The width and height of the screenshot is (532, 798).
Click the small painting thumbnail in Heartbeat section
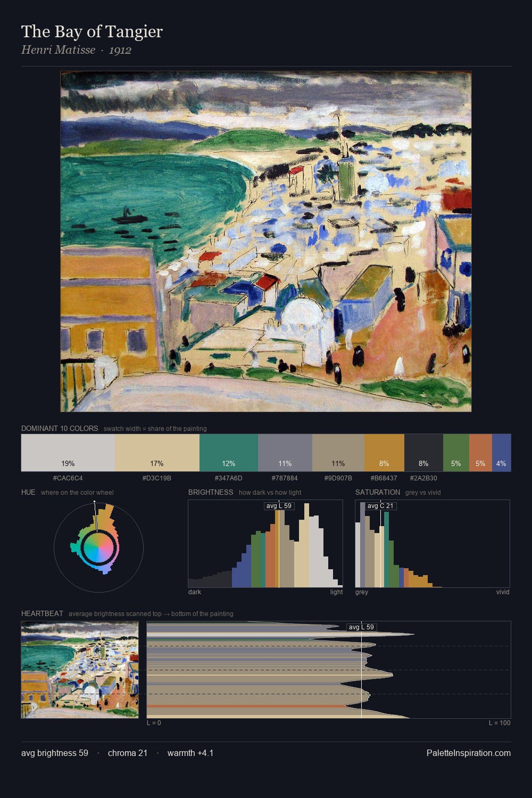[80, 670]
